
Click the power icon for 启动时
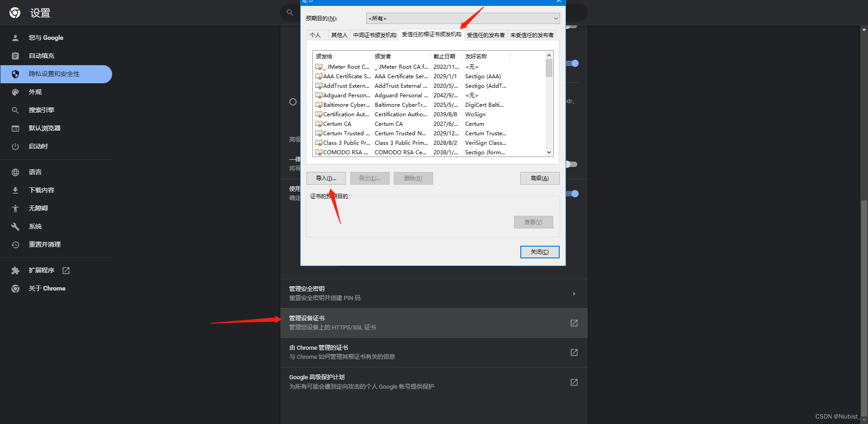coord(15,146)
